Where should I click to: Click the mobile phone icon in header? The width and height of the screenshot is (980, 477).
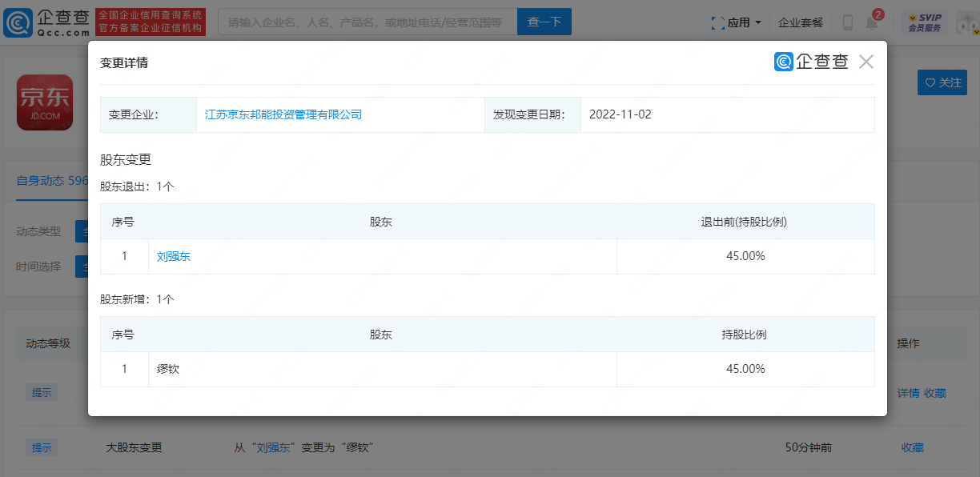[x=847, y=22]
